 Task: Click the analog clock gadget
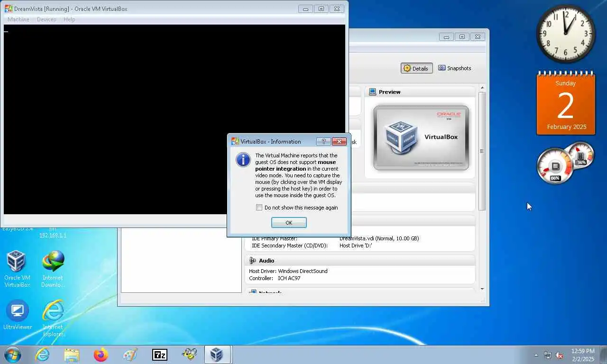(566, 34)
